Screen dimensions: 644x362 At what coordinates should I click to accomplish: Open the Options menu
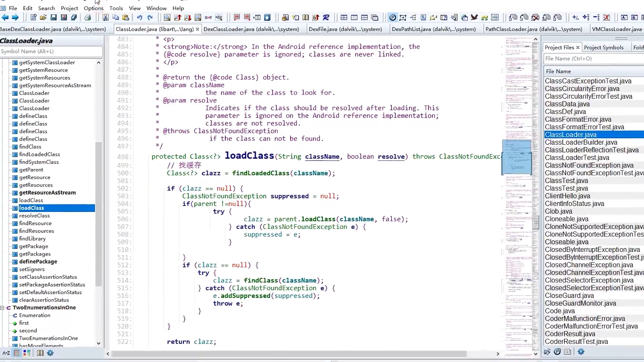93,8
